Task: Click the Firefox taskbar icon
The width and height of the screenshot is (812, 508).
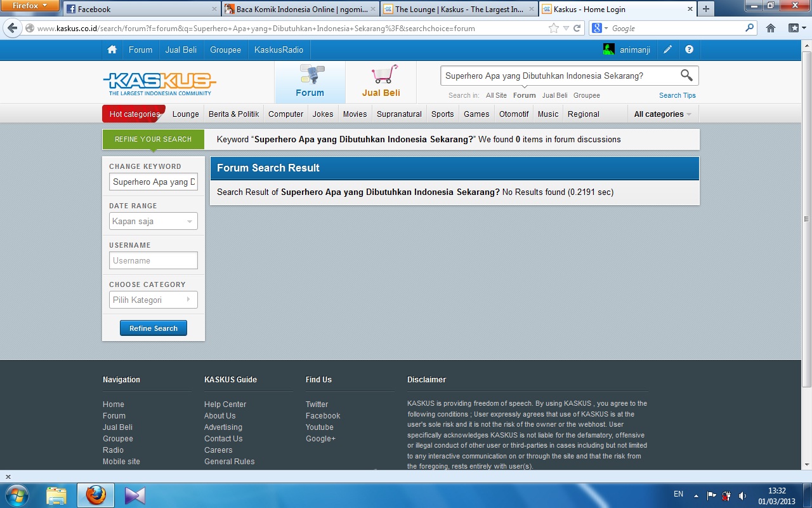Action: tap(96, 495)
